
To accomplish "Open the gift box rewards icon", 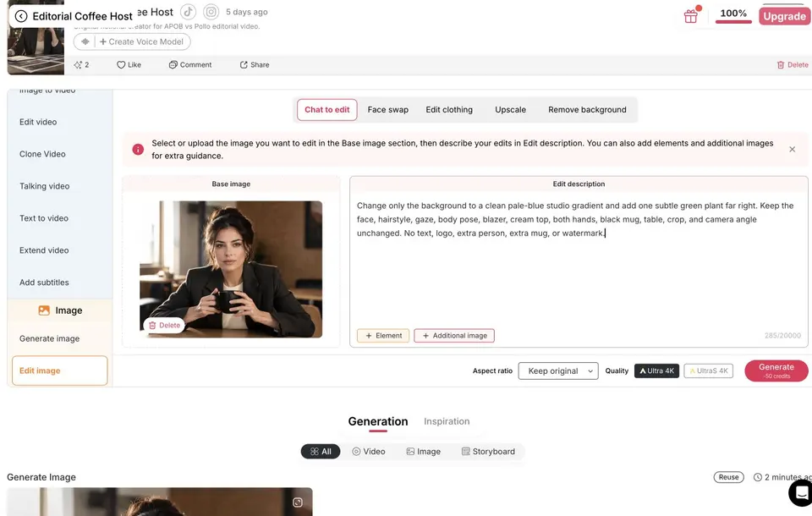I will (691, 16).
